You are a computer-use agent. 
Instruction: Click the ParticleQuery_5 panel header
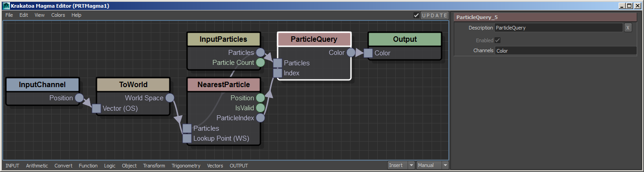tap(545, 17)
